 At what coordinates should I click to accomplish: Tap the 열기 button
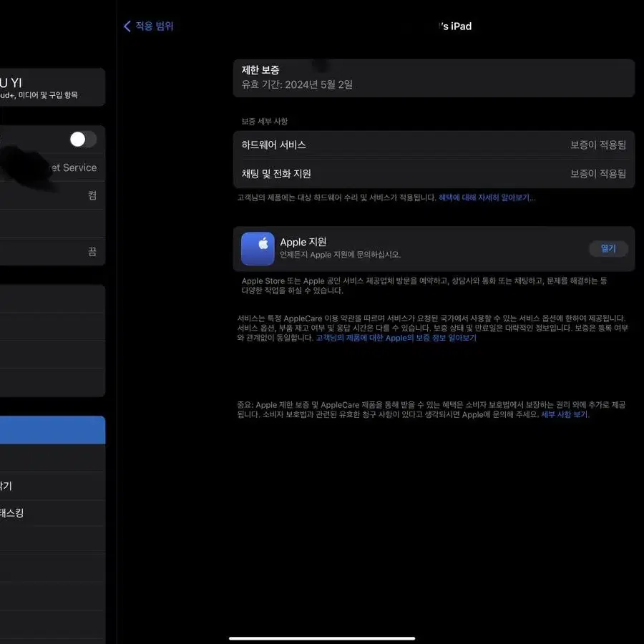pyautogui.click(x=608, y=248)
